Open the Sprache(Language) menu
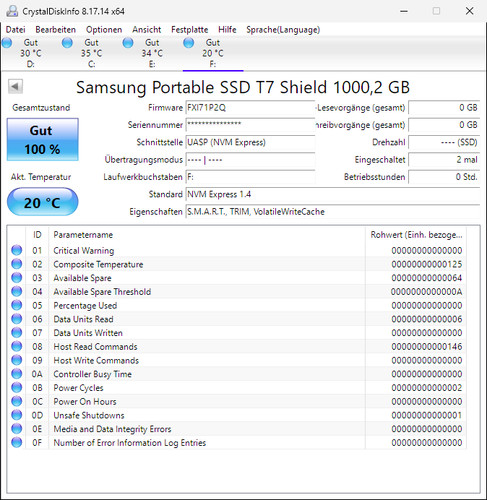This screenshot has width=487, height=500. 283,30
